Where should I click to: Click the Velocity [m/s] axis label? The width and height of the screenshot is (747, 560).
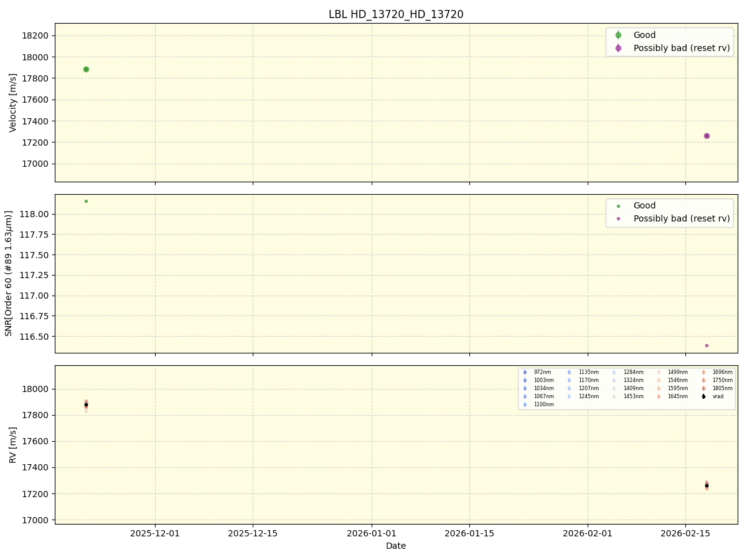pos(12,101)
